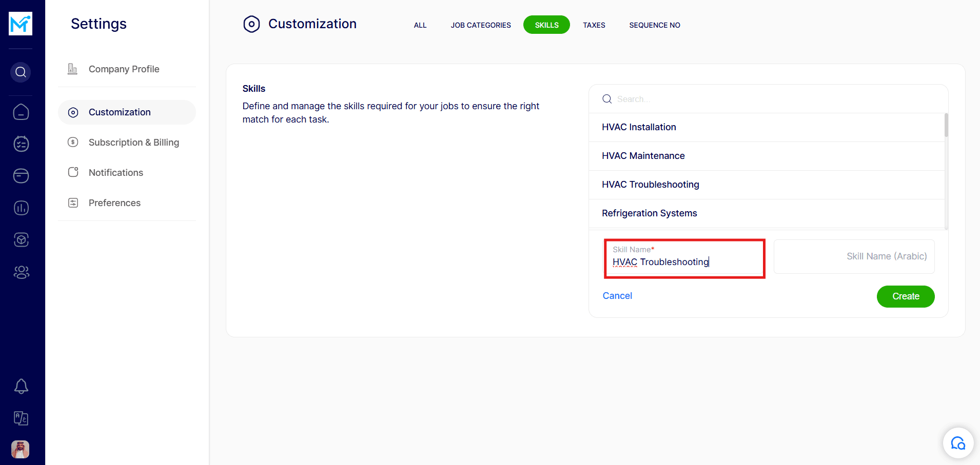Click the Cancel link
980x465 pixels.
pyautogui.click(x=617, y=296)
